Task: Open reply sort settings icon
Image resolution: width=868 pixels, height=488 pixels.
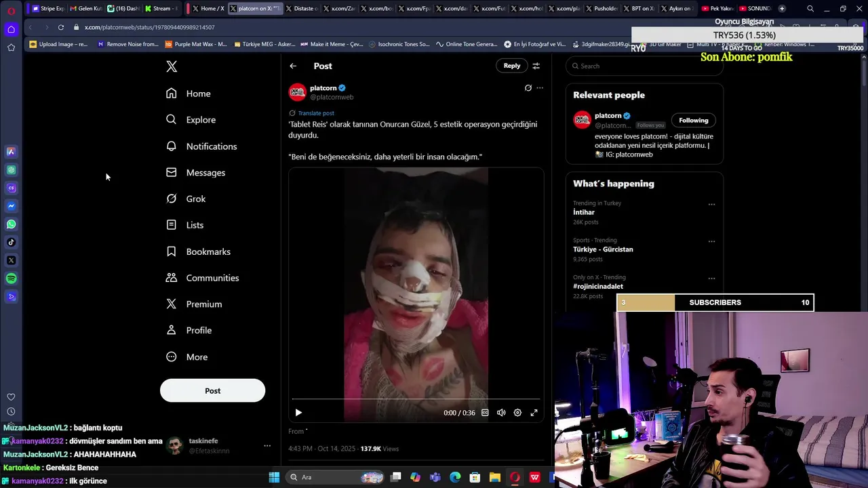Action: coord(536,66)
